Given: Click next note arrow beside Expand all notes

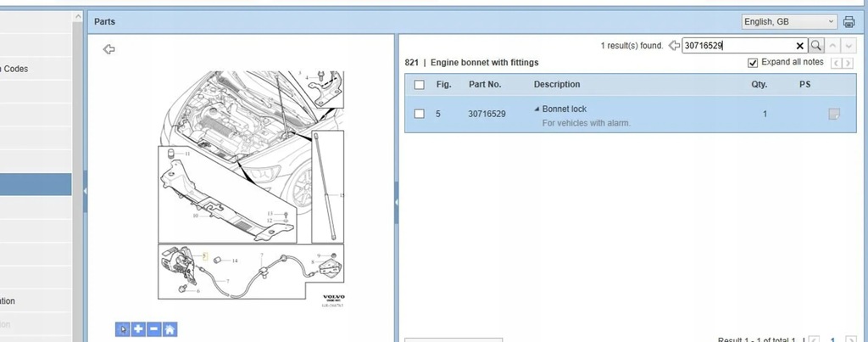Looking at the screenshot, I should pos(848,63).
